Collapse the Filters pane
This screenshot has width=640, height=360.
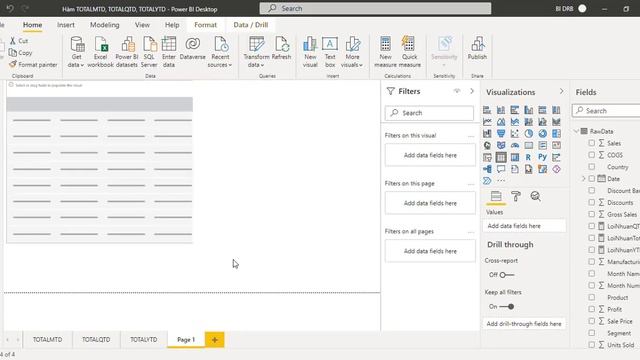click(x=472, y=91)
